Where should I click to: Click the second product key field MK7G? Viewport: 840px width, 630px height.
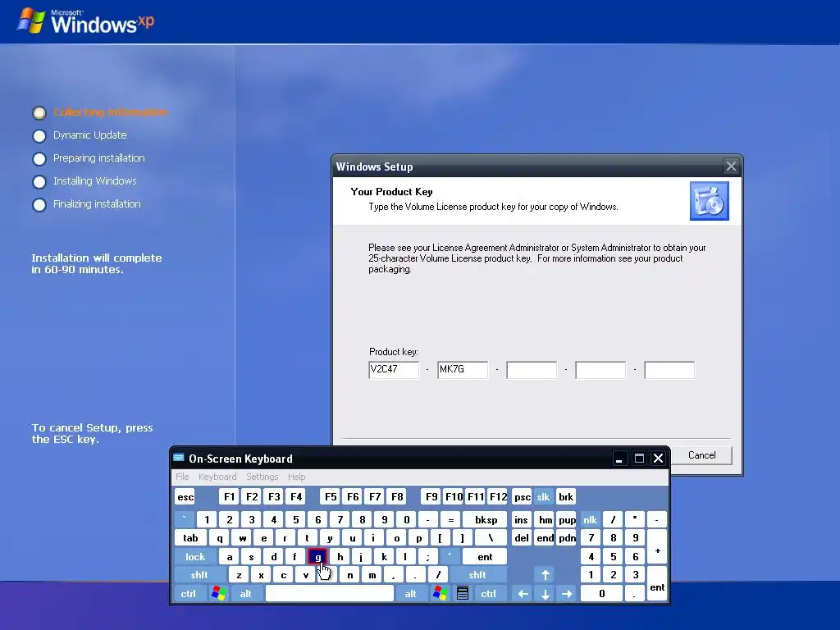(463, 370)
